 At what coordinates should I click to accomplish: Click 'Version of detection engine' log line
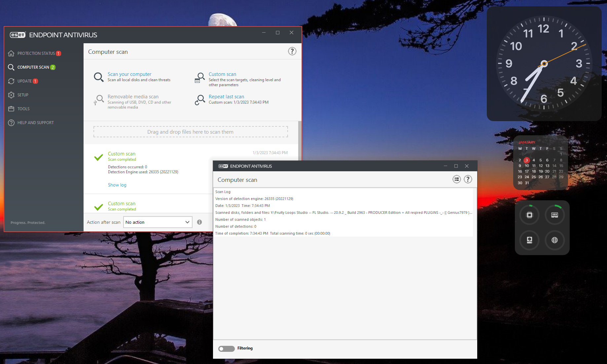point(254,199)
